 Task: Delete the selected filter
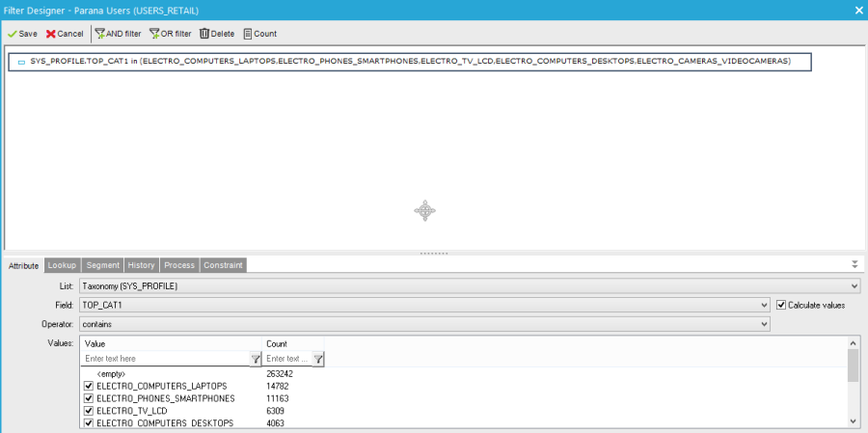click(204, 34)
